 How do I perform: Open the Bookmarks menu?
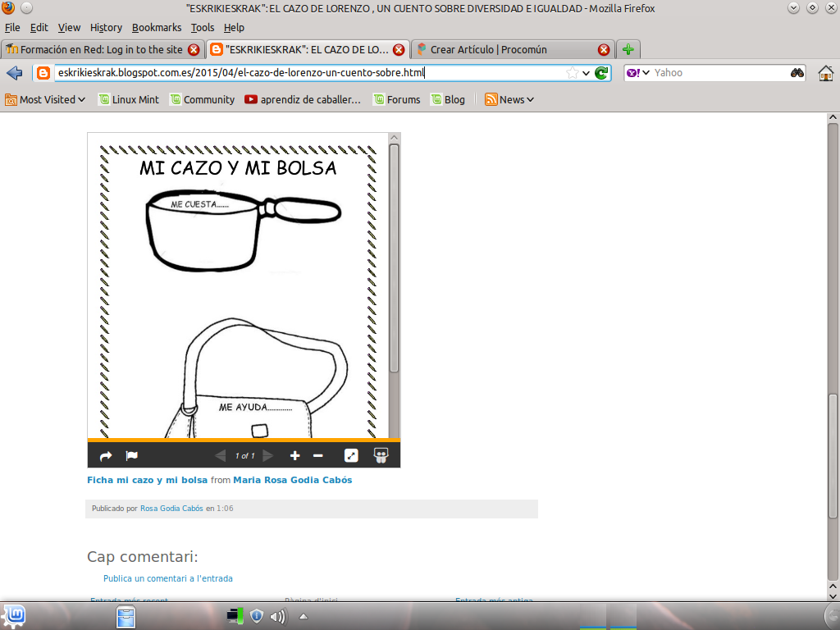157,27
